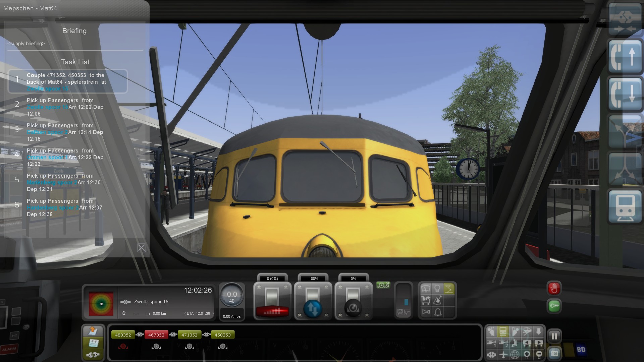This screenshot has width=644, height=362.
Task: Click task 4 pickup Arr 12:22
Action: [x=68, y=157]
